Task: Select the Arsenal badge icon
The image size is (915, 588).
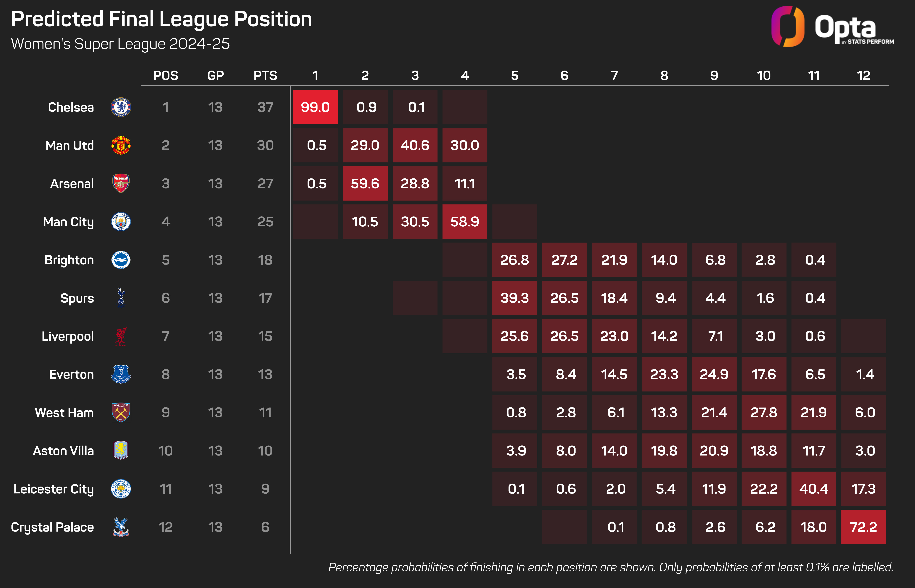Action: pyautogui.click(x=121, y=184)
